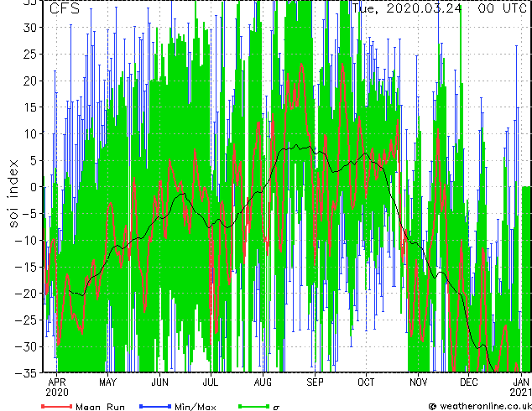The height and width of the screenshot is (411, 532).
Task: Click the "MAY" month label
Action: click(107, 382)
